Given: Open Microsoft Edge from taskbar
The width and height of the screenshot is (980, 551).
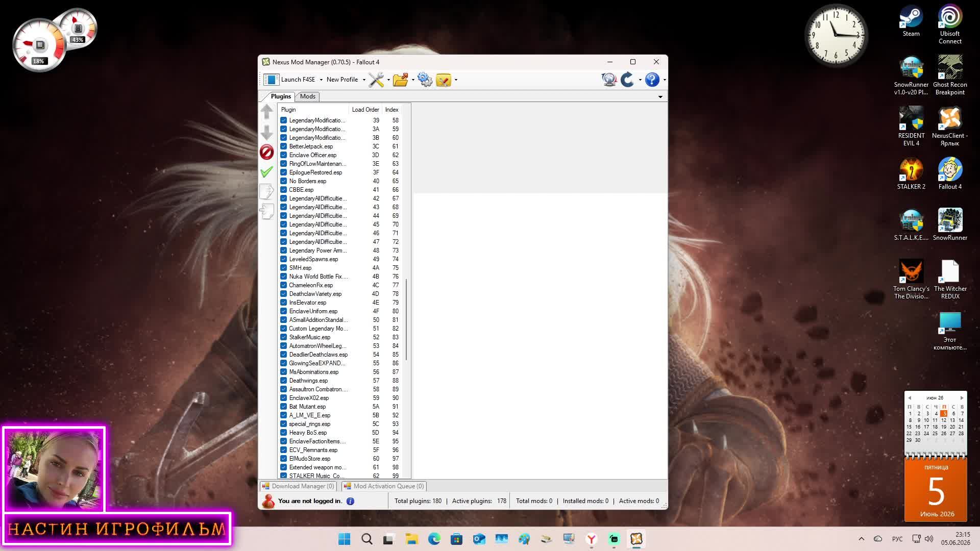Looking at the screenshot, I should click(x=434, y=539).
